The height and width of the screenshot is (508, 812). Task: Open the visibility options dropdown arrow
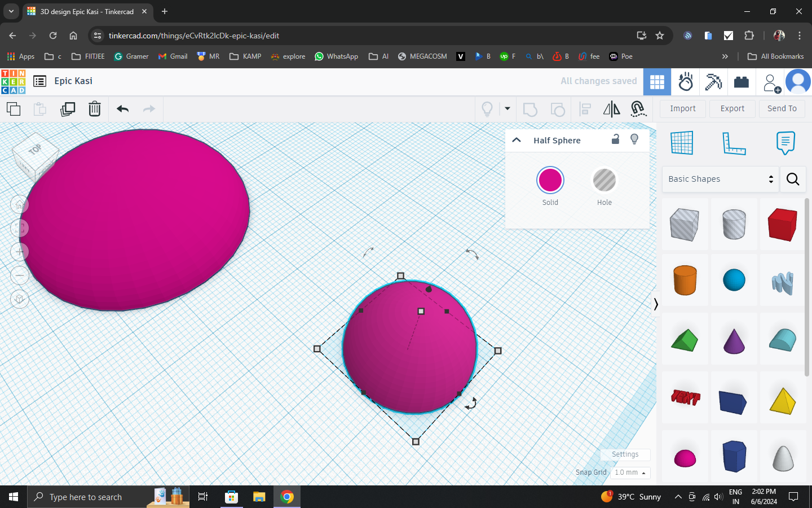point(507,108)
